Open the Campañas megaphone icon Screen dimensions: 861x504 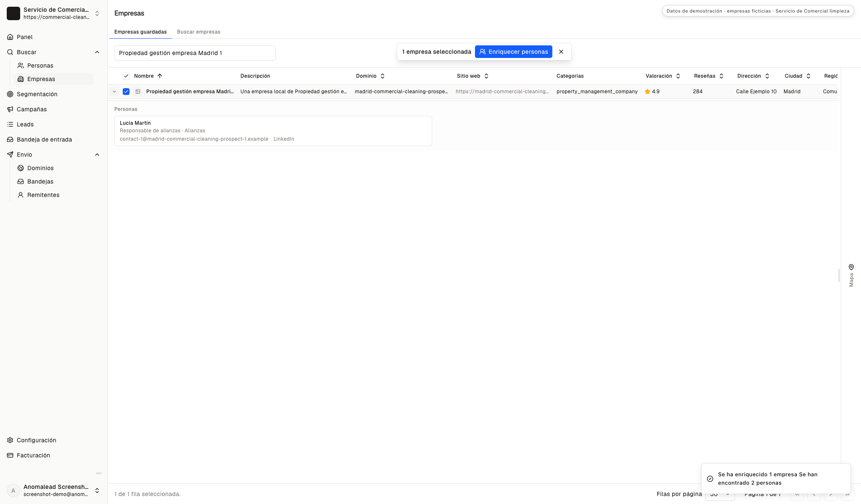tap(10, 109)
